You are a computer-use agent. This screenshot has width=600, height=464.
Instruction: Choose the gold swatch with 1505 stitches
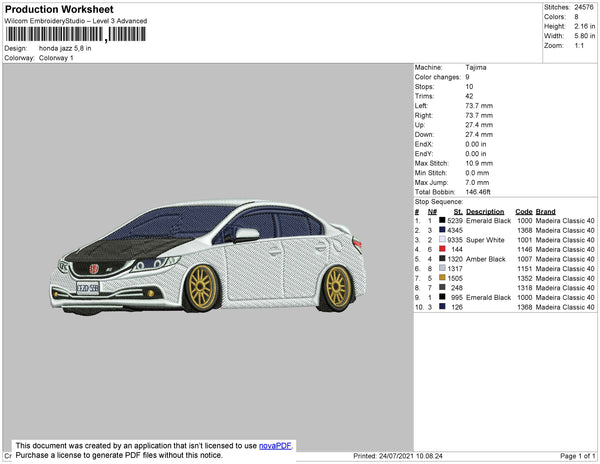[x=442, y=278]
